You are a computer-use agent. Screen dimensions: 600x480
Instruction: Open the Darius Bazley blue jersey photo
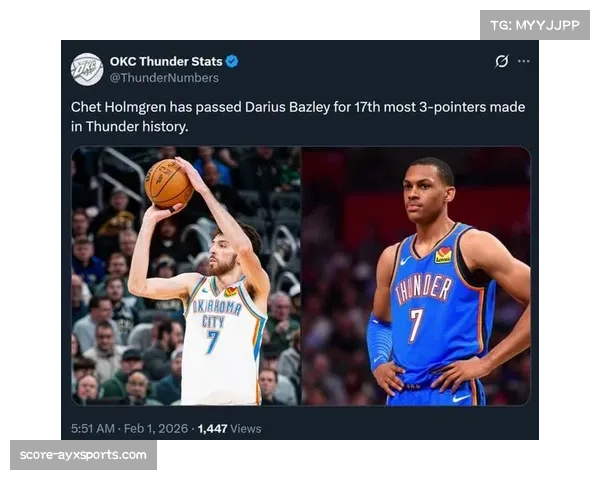416,276
